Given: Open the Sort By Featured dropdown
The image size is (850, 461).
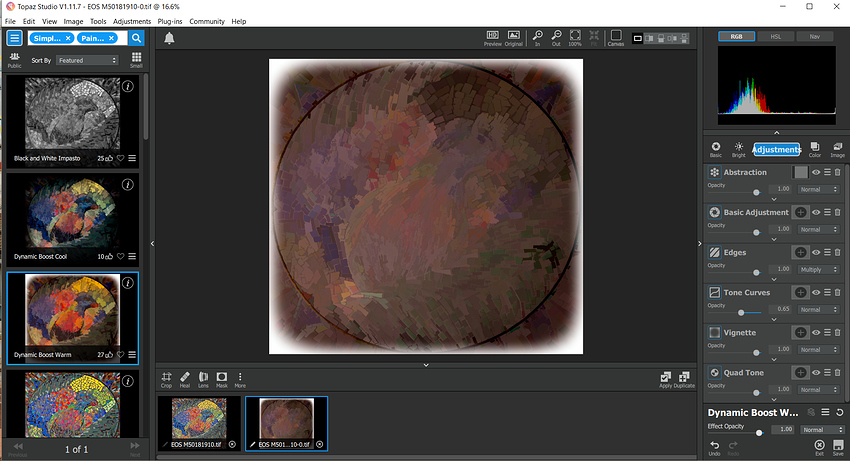Looking at the screenshot, I should coord(87,60).
